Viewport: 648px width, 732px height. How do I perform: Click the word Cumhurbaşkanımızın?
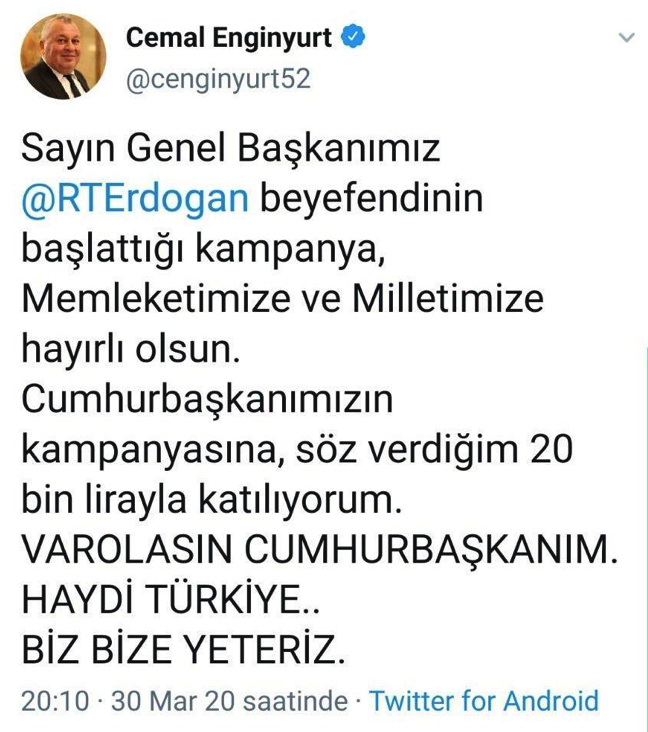(207, 400)
